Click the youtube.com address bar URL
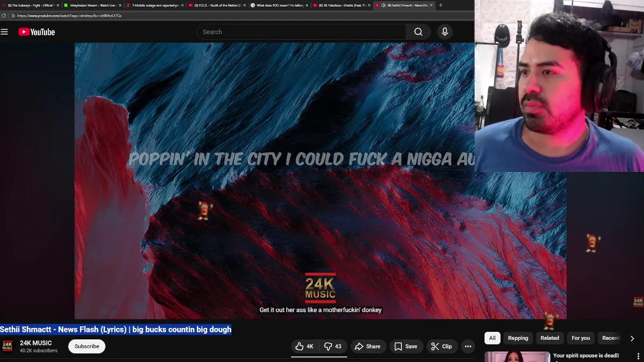644x362 pixels. [69, 16]
